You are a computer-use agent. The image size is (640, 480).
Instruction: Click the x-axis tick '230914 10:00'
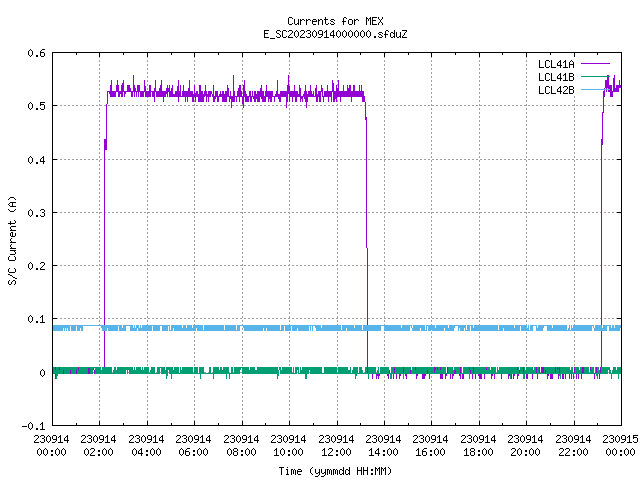pyautogui.click(x=288, y=446)
